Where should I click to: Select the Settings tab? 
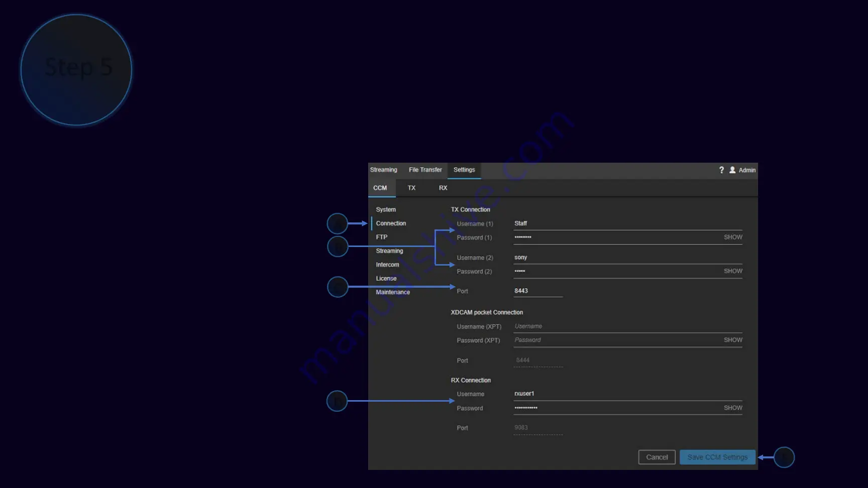(x=464, y=170)
